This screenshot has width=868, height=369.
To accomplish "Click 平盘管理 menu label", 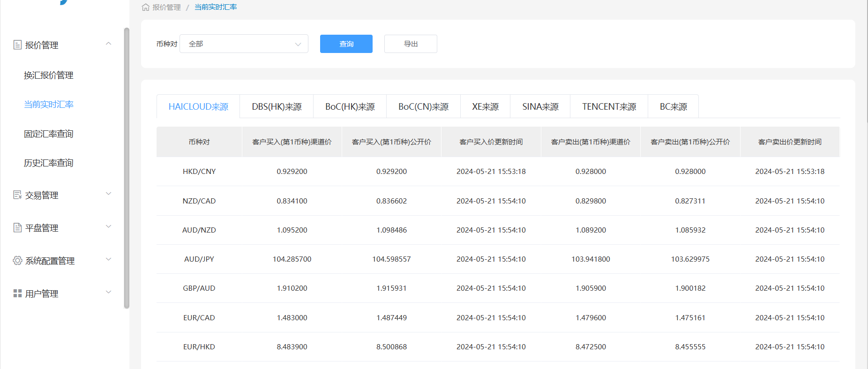I will click(42, 228).
